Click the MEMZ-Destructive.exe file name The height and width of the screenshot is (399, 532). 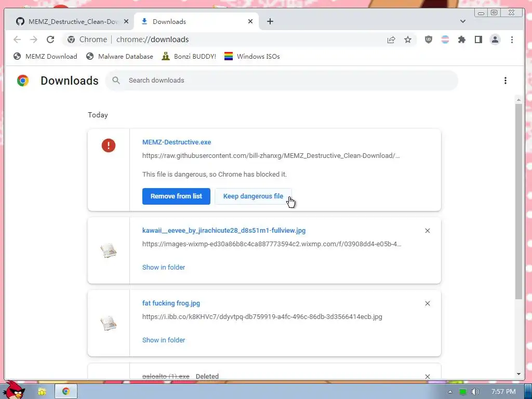(177, 142)
